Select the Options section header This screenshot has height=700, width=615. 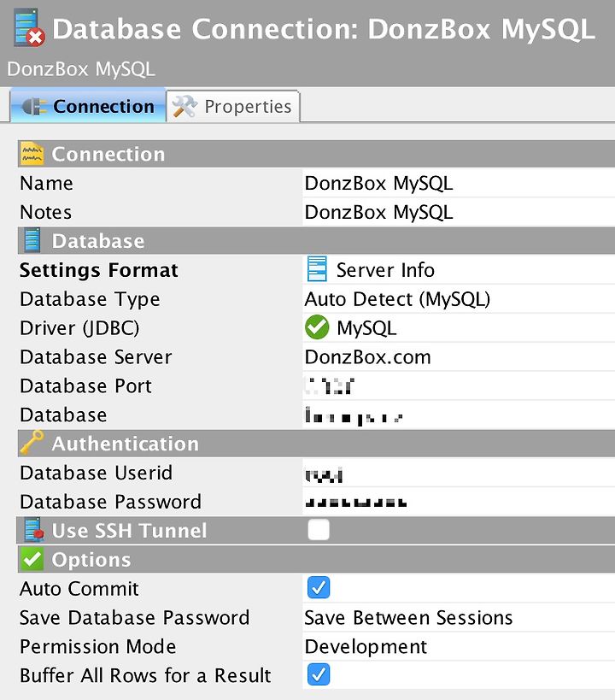[x=316, y=559]
